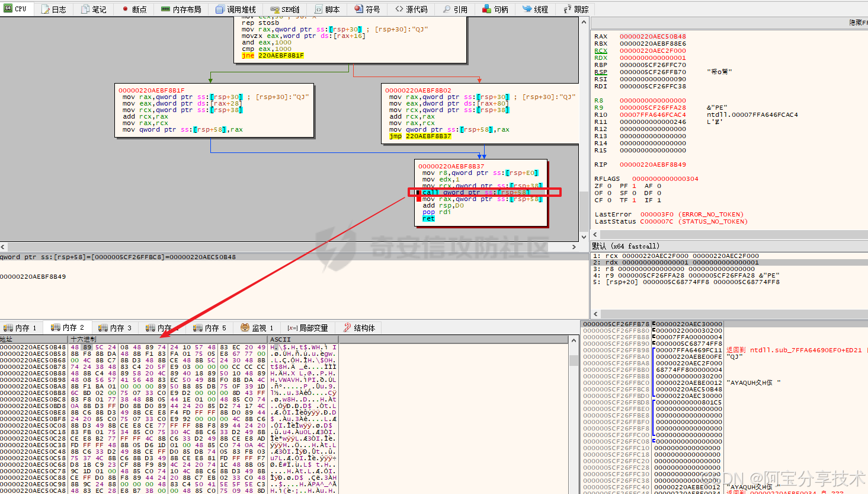The width and height of the screenshot is (868, 494).
Task: Select RIP value 00000220AEBF8B49
Action: coord(653,164)
